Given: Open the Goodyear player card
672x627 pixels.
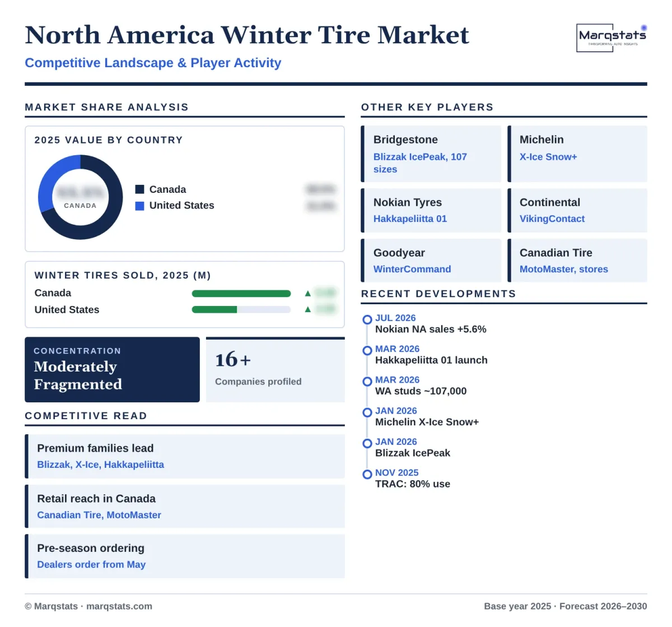Looking at the screenshot, I should (431, 261).
